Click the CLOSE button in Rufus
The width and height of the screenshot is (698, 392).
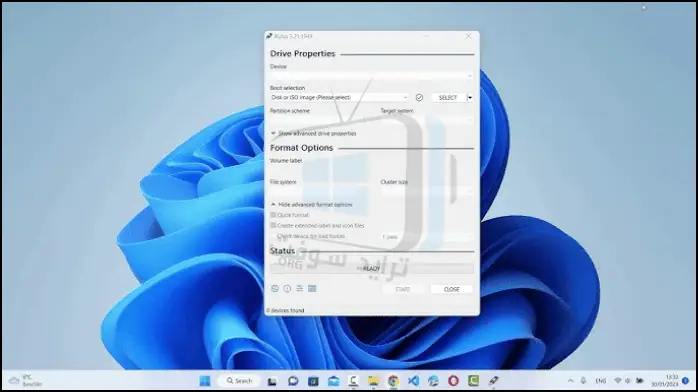[451, 289]
